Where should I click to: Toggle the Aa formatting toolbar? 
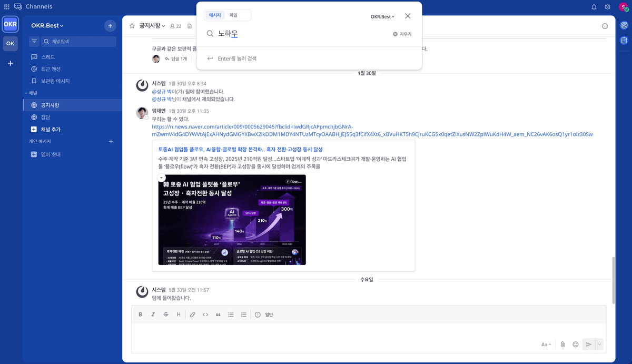(546, 344)
